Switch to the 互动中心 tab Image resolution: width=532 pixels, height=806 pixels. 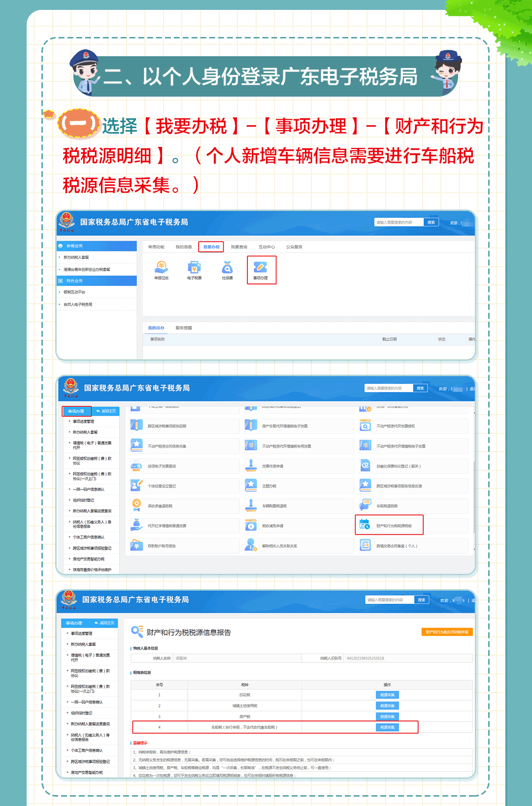[267, 247]
